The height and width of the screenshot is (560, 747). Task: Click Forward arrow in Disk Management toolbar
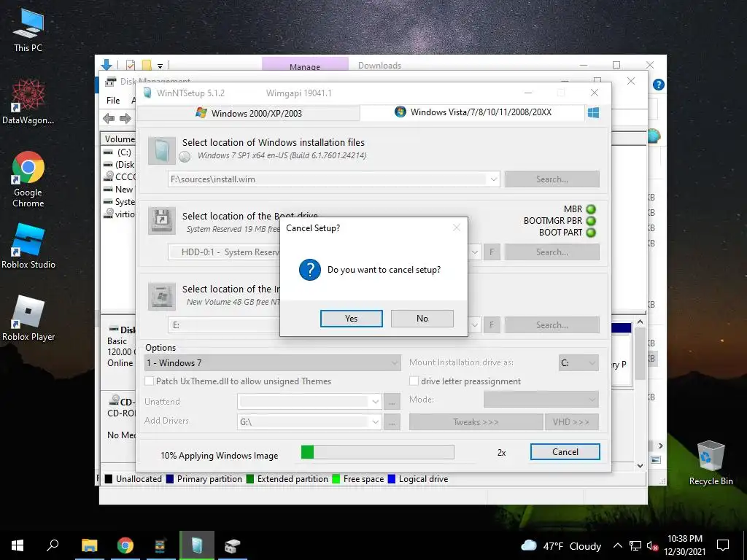tap(125, 119)
